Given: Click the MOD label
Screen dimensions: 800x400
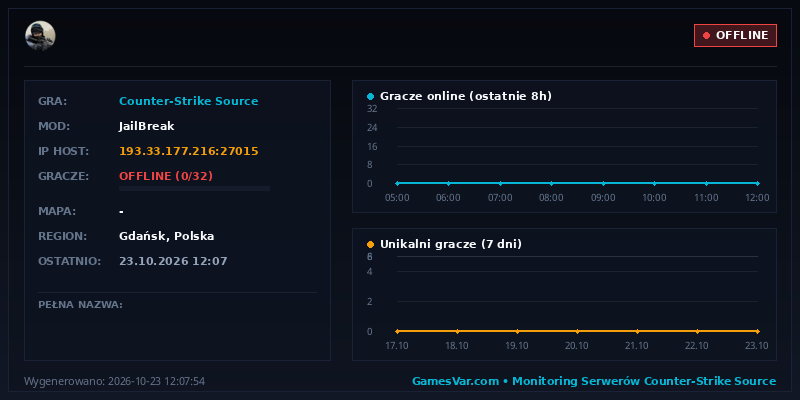Looking at the screenshot, I should coord(54,126).
